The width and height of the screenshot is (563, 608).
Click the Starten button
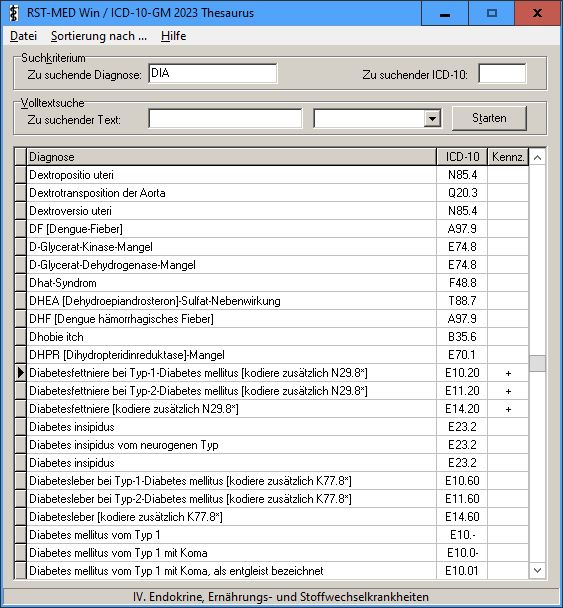(489, 118)
